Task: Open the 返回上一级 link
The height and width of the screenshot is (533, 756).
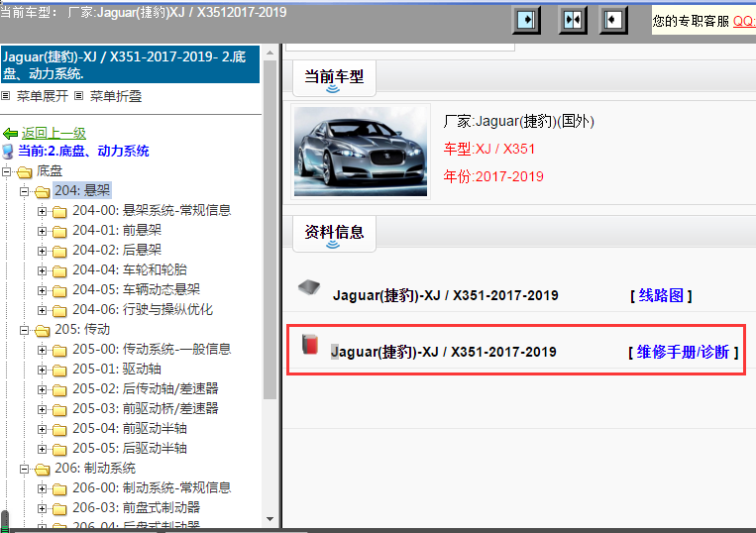Action: tap(54, 133)
